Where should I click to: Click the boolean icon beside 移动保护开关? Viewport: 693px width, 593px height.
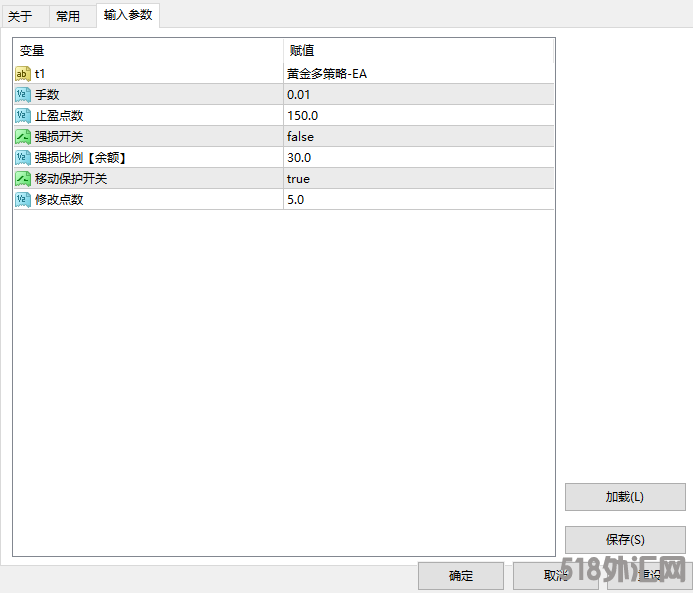[x=23, y=179]
